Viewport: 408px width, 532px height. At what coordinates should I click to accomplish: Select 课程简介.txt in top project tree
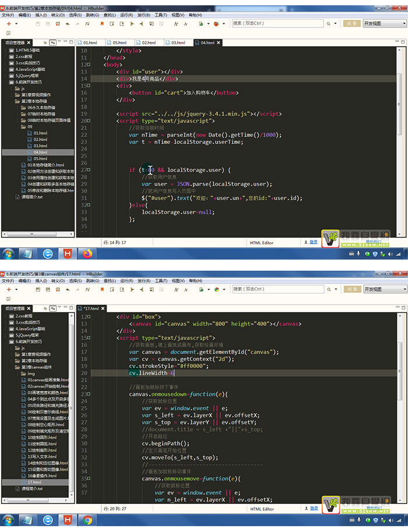click(32, 197)
